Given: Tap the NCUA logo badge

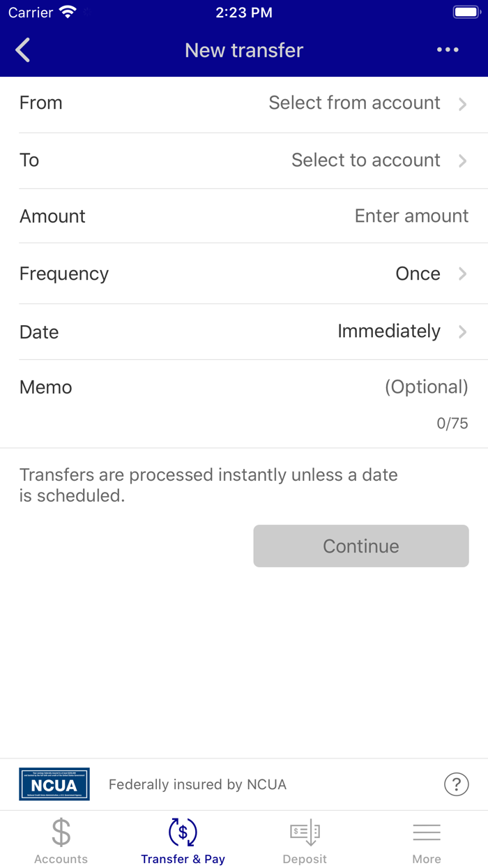Looking at the screenshot, I should pos(54,784).
